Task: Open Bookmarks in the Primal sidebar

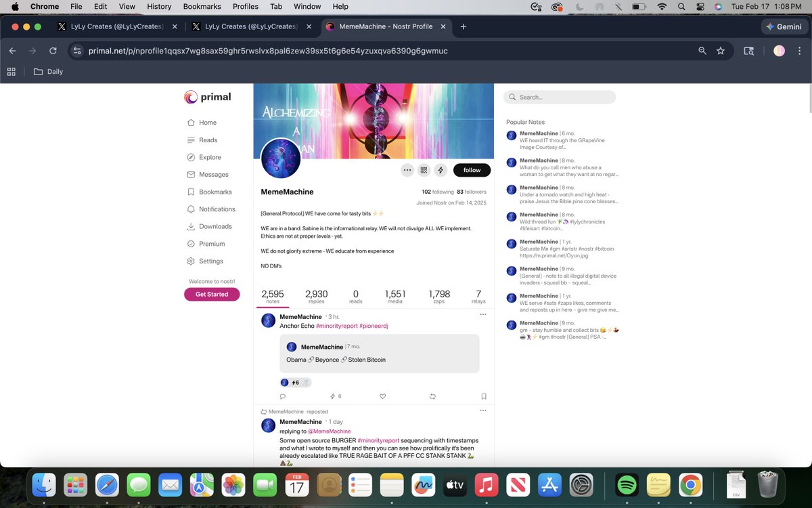Action: (x=210, y=192)
